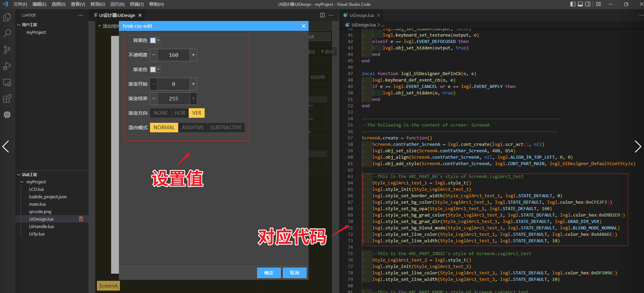644x293 pixels.
Task: Switch to the UiDesign.lua editor tab
Action: pos(361,15)
